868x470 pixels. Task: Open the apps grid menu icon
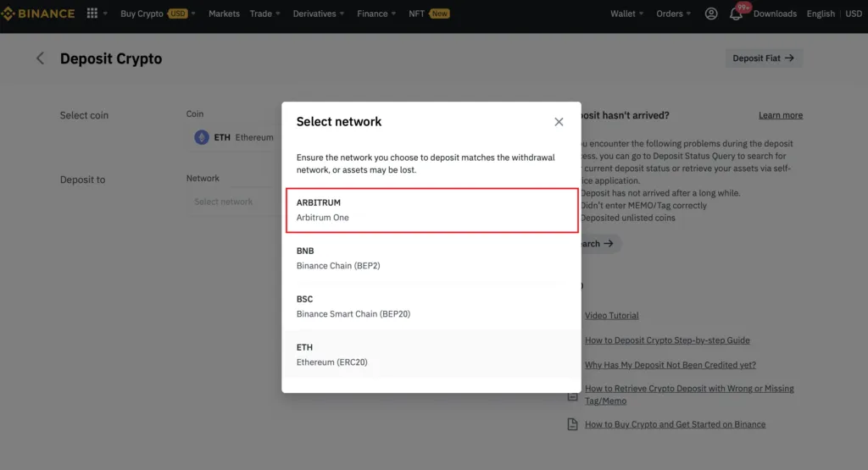pos(92,14)
